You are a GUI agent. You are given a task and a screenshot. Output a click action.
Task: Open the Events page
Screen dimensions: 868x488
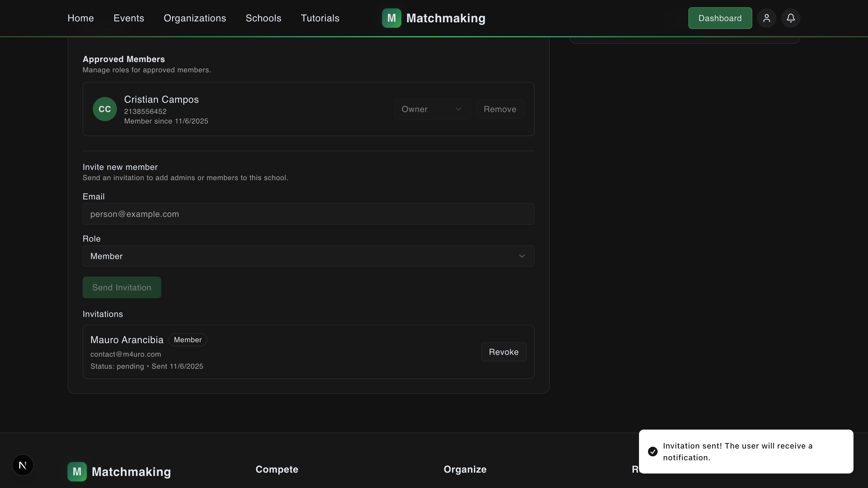(129, 18)
